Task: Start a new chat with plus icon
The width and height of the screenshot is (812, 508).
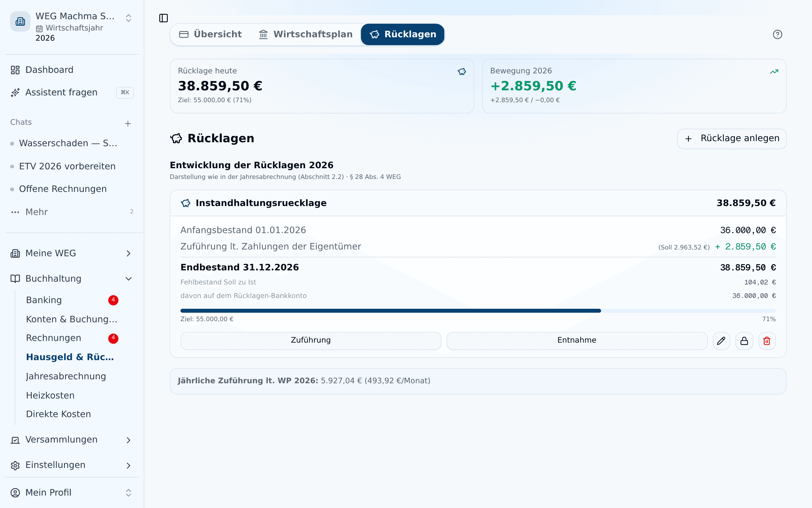Action: point(128,124)
